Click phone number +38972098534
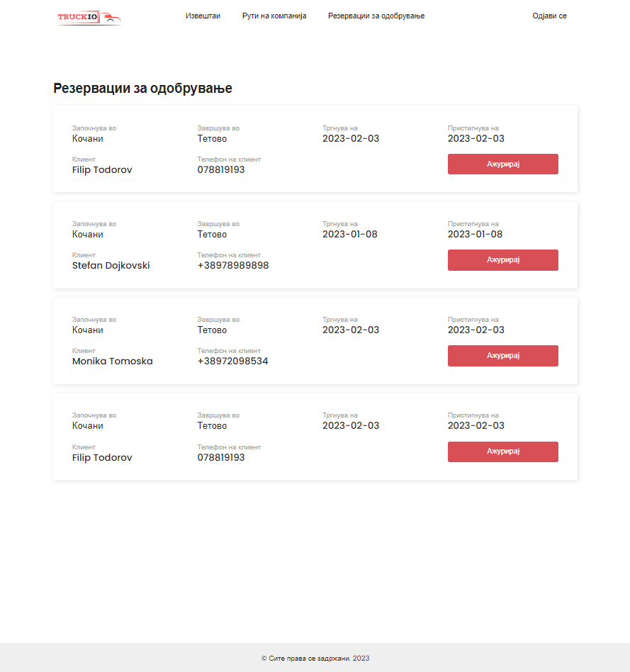Screen dimensions: 630x672 pos(232,362)
